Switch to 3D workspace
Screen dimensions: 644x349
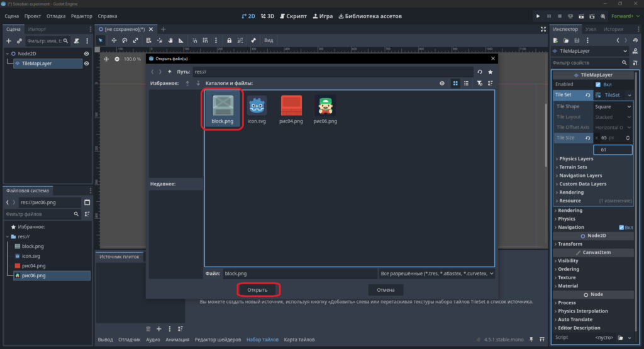267,16
